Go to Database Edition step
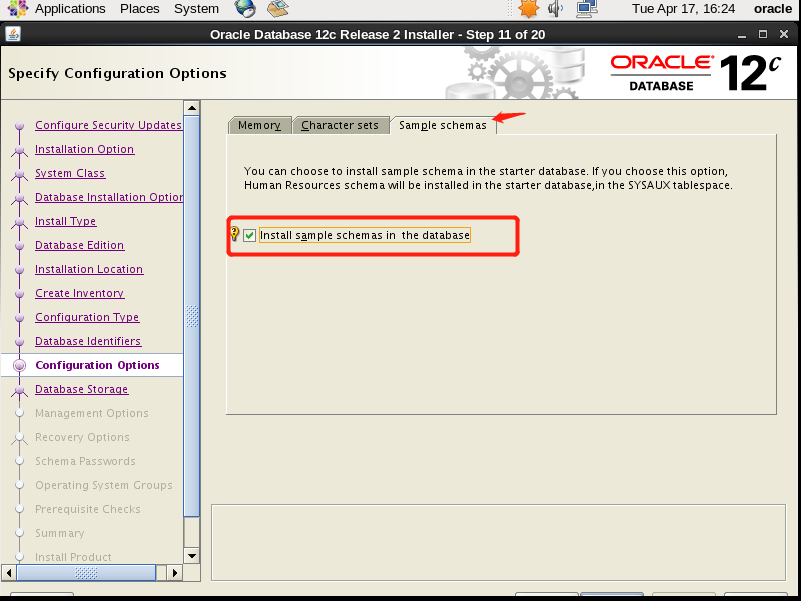This screenshot has height=601, width=801. click(79, 245)
